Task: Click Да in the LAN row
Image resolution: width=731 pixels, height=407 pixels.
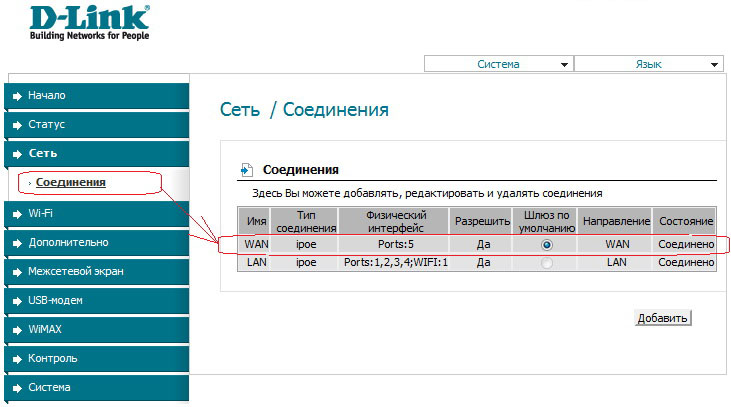Action: (x=483, y=262)
